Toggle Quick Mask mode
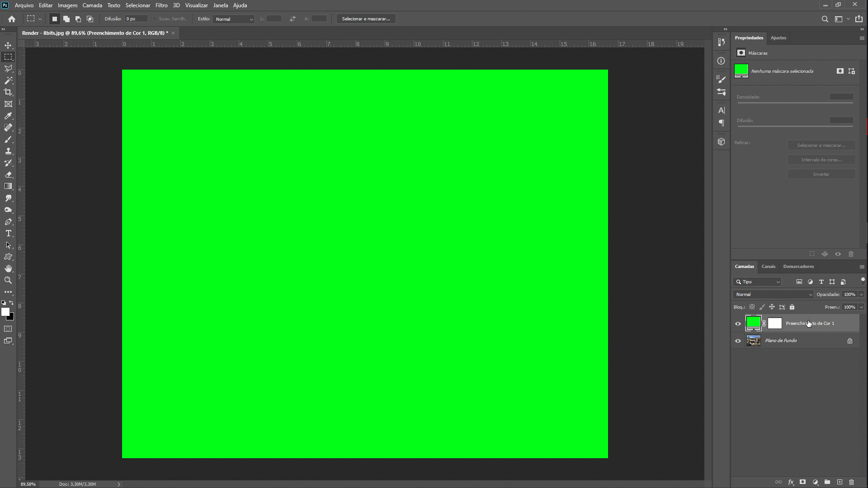The image size is (868, 488). click(8, 329)
